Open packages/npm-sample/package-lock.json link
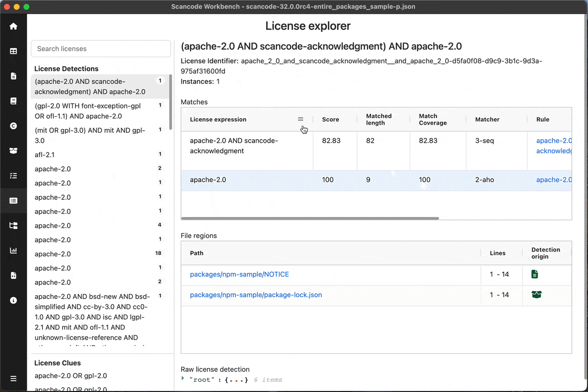The image size is (588, 392). click(x=256, y=295)
